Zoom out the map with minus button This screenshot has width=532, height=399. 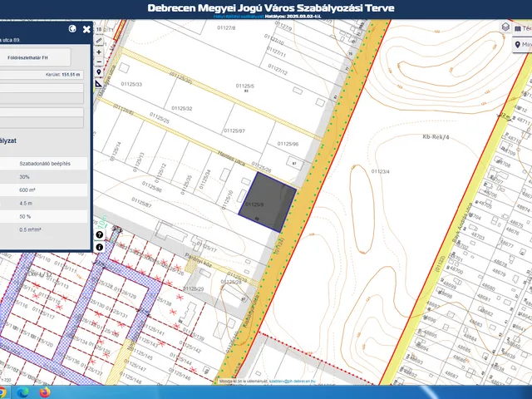click(x=99, y=62)
